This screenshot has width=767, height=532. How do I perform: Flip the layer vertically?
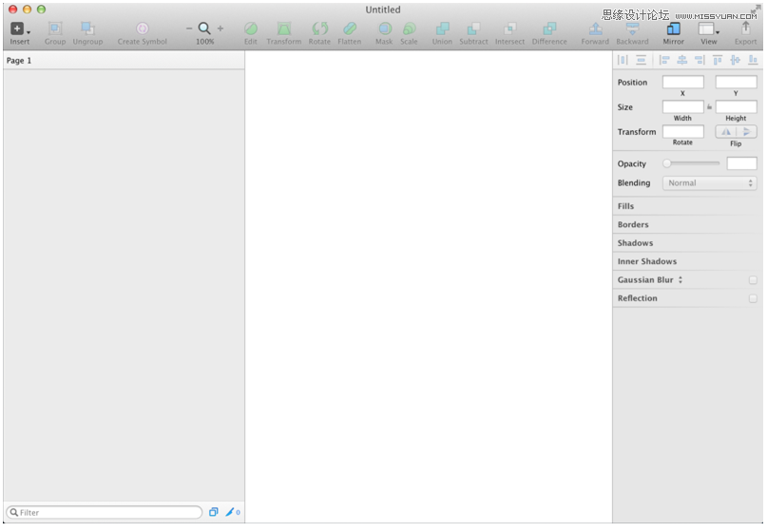click(x=746, y=131)
